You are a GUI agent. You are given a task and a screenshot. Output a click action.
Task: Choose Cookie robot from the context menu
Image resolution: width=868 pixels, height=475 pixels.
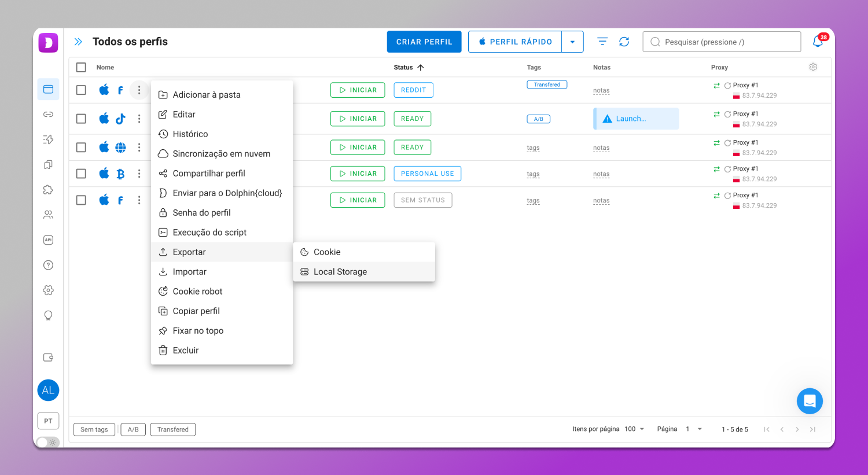[198, 291]
